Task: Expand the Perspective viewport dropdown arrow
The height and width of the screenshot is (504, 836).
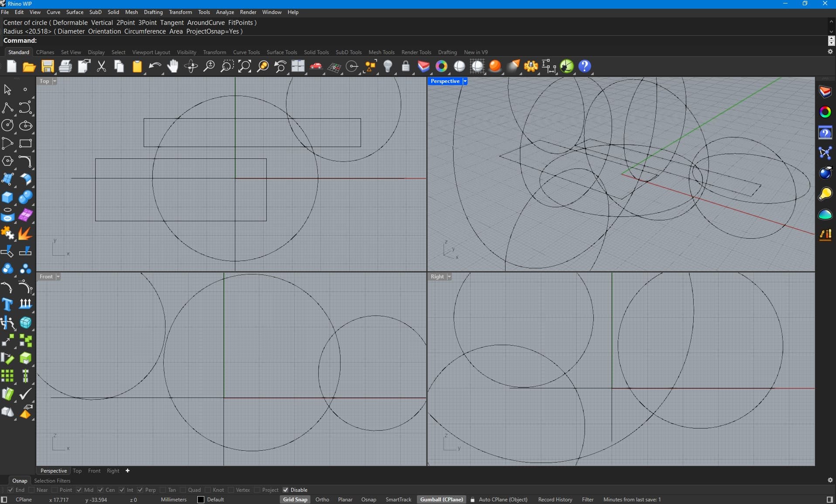Action: coord(465,81)
